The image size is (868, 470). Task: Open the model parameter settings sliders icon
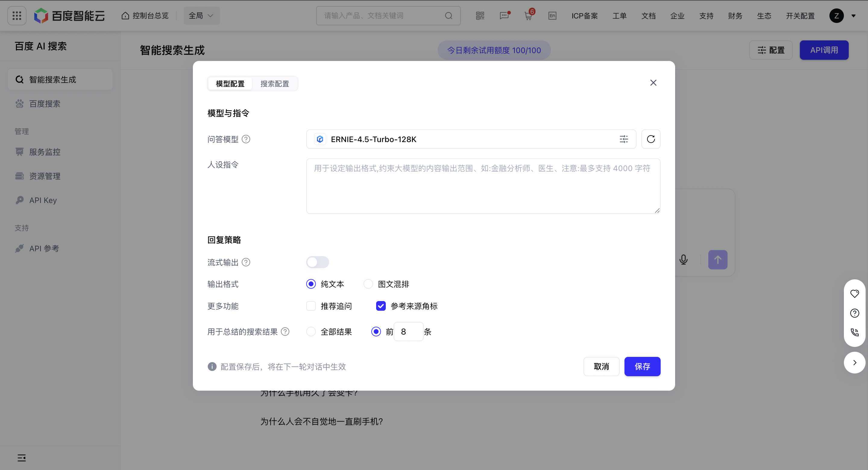click(x=624, y=139)
